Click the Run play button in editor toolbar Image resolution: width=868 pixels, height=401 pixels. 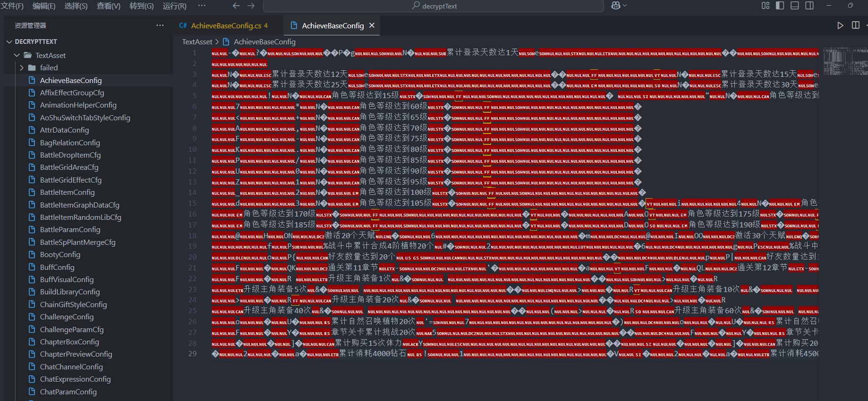(x=840, y=25)
